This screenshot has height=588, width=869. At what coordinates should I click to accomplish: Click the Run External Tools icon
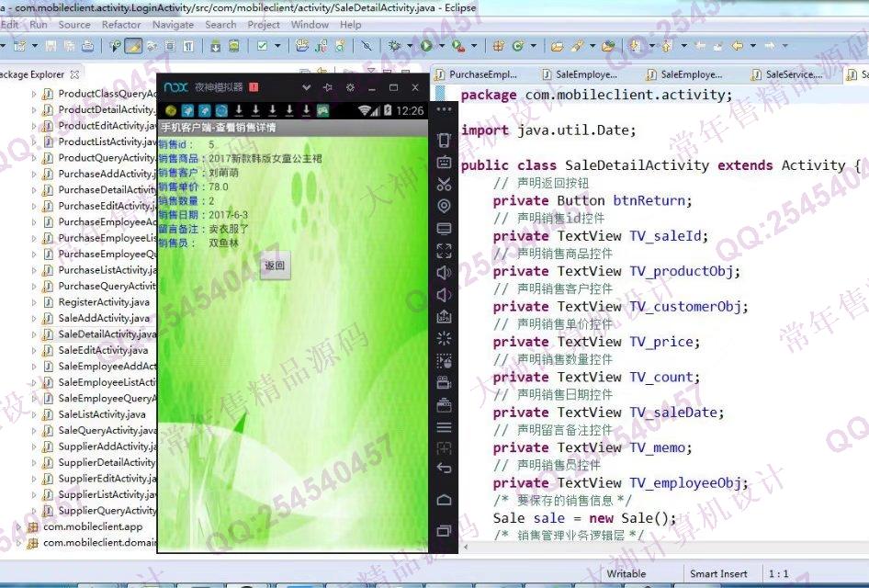tap(458, 46)
